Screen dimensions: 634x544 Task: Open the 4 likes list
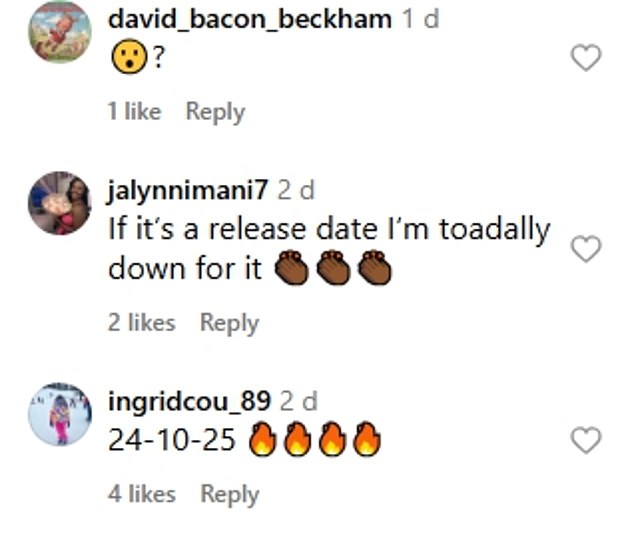tap(141, 494)
